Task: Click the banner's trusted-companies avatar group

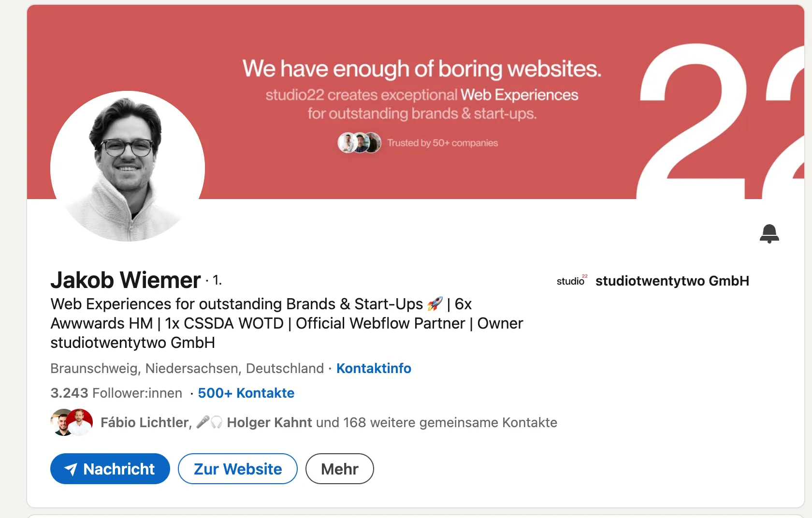Action: click(359, 143)
